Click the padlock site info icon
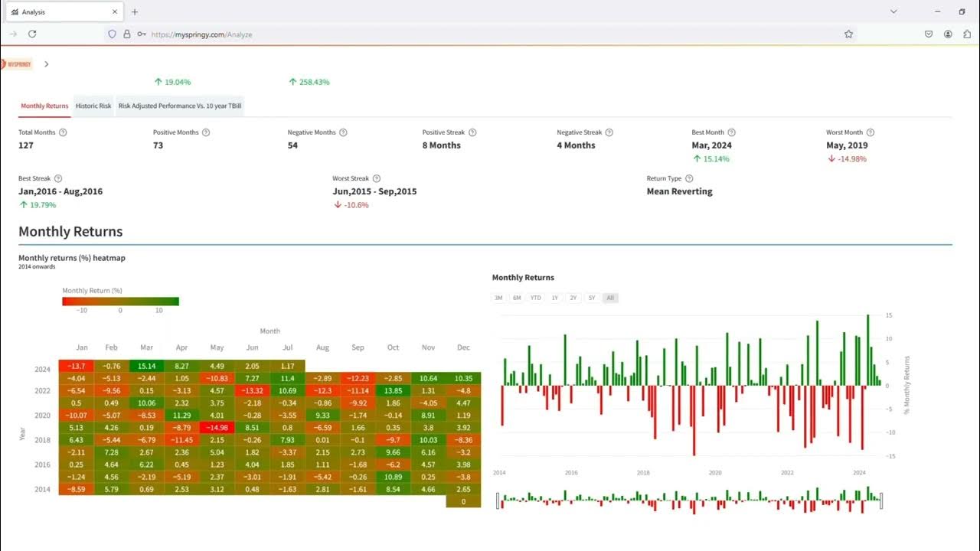The width and height of the screenshot is (980, 551). 127,34
